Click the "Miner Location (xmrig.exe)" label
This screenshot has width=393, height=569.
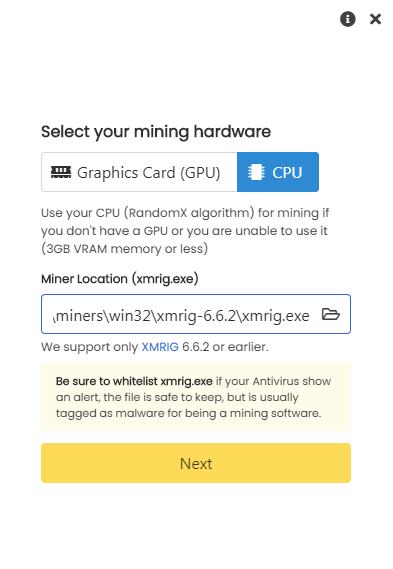pos(120,279)
